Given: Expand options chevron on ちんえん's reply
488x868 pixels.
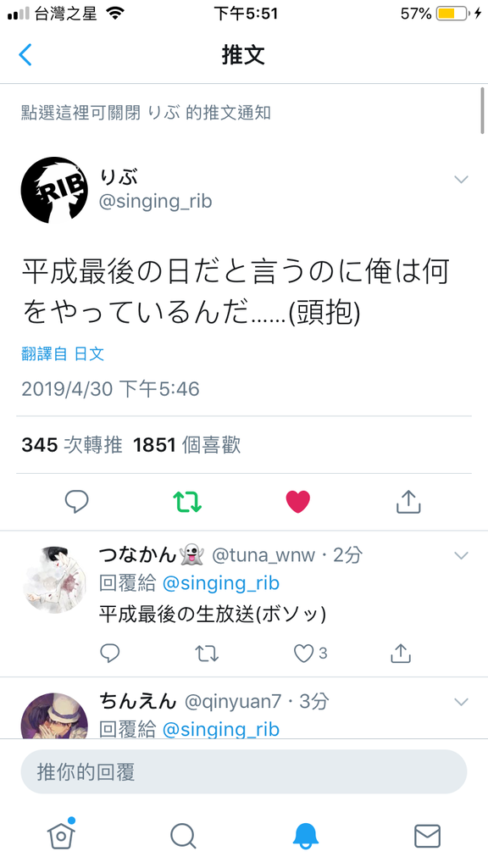Looking at the screenshot, I should click(x=461, y=703).
